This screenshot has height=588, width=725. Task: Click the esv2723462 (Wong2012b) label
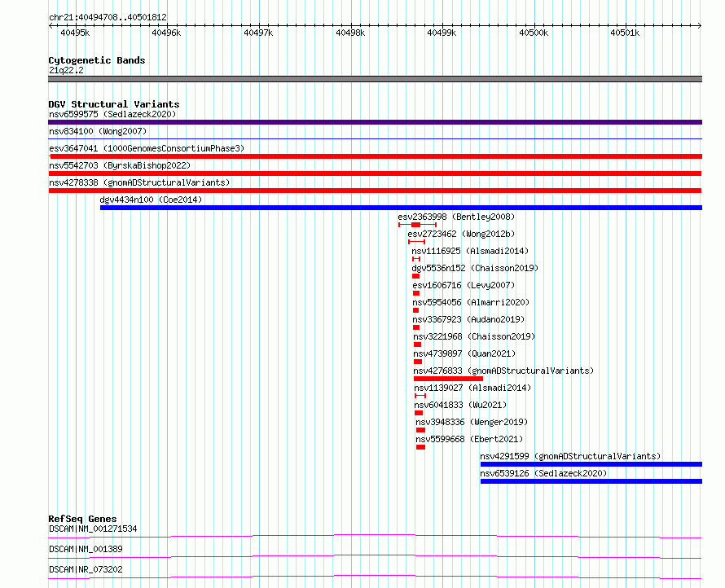coord(461,234)
